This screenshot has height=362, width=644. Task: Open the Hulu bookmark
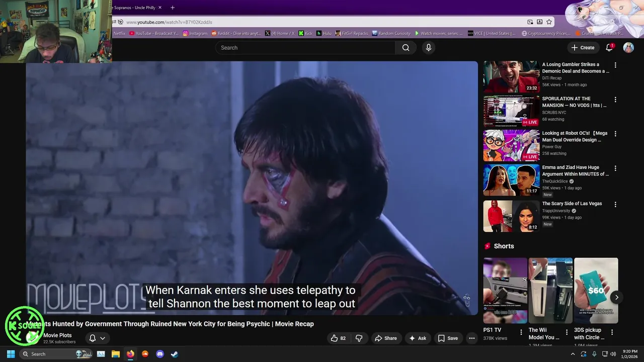[324, 34]
